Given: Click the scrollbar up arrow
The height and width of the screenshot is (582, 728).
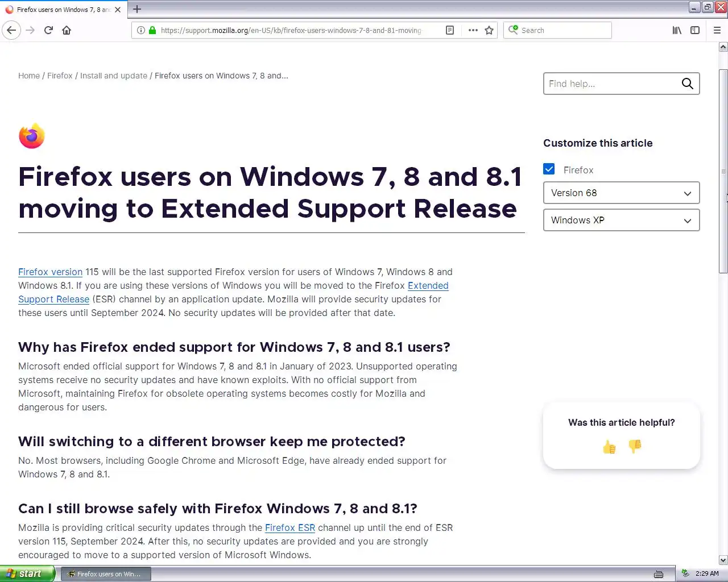Looking at the screenshot, I should [x=723, y=47].
